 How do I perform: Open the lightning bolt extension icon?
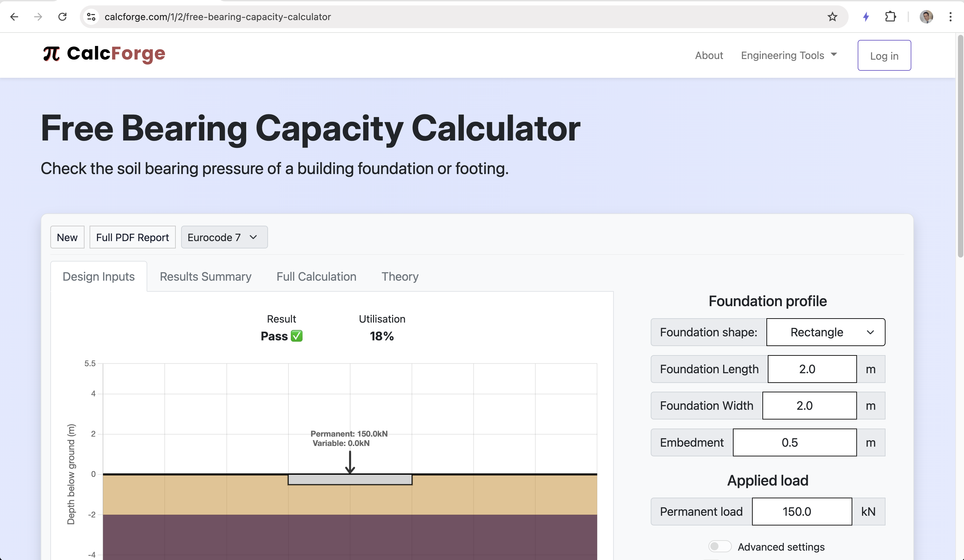[x=866, y=16]
